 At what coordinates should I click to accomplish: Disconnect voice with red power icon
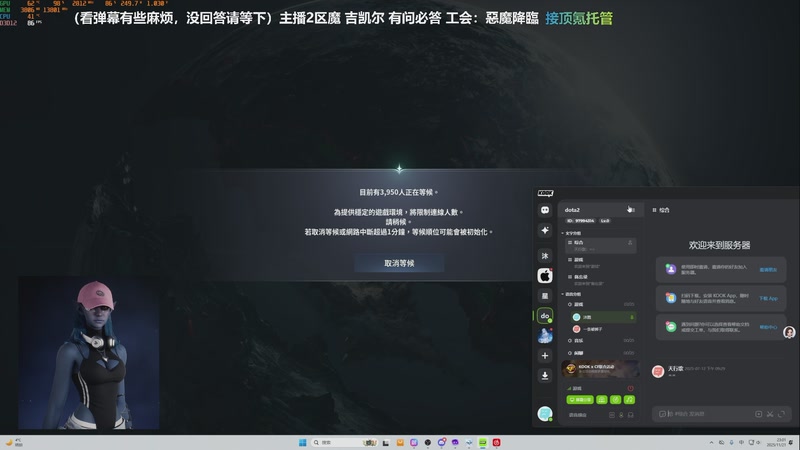click(631, 388)
